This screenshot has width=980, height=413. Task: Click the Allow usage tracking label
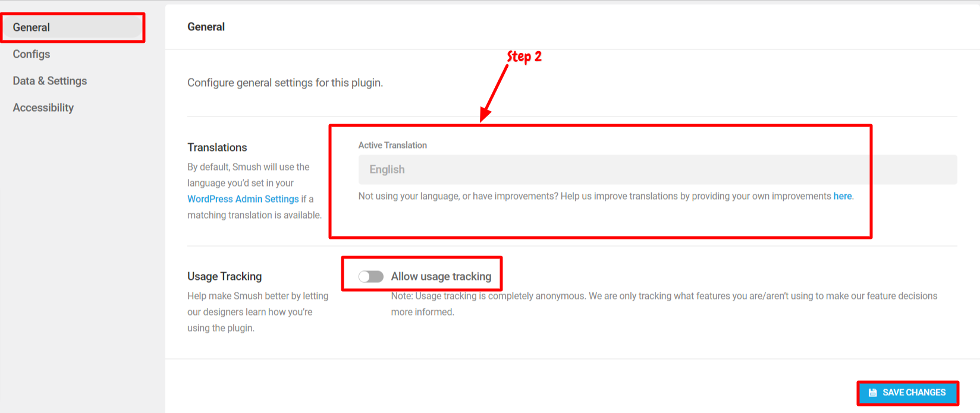point(441,276)
